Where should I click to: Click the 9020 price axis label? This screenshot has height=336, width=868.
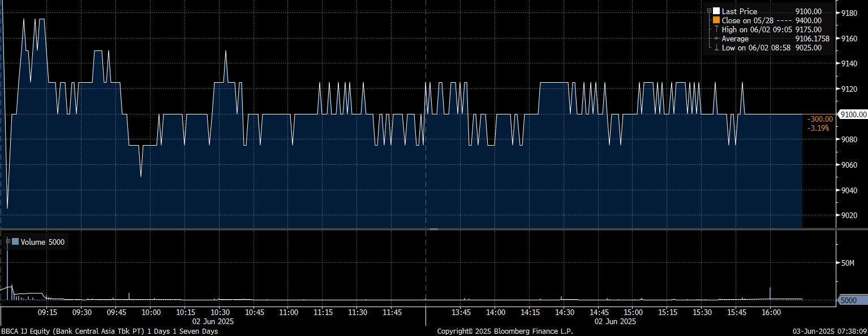(x=850, y=215)
